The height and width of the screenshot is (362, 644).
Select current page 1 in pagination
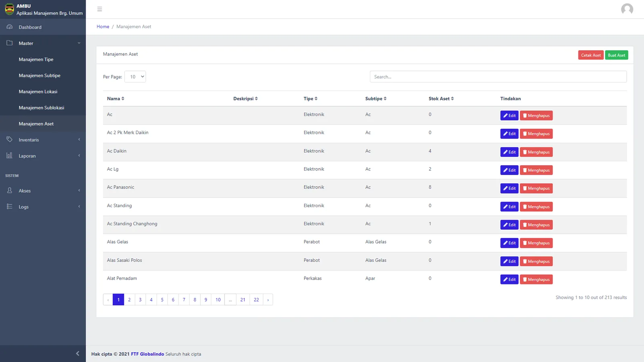click(x=118, y=300)
